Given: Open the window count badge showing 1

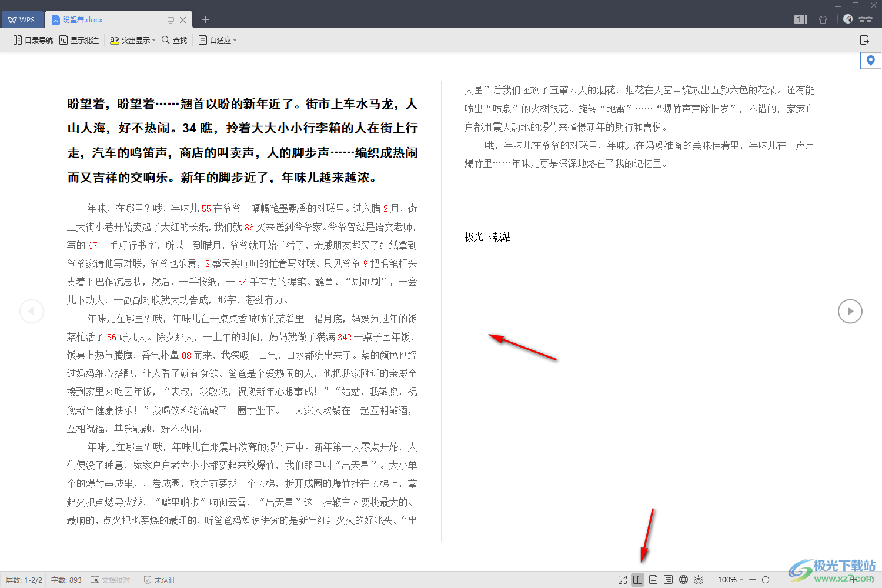Looking at the screenshot, I should coord(799,19).
